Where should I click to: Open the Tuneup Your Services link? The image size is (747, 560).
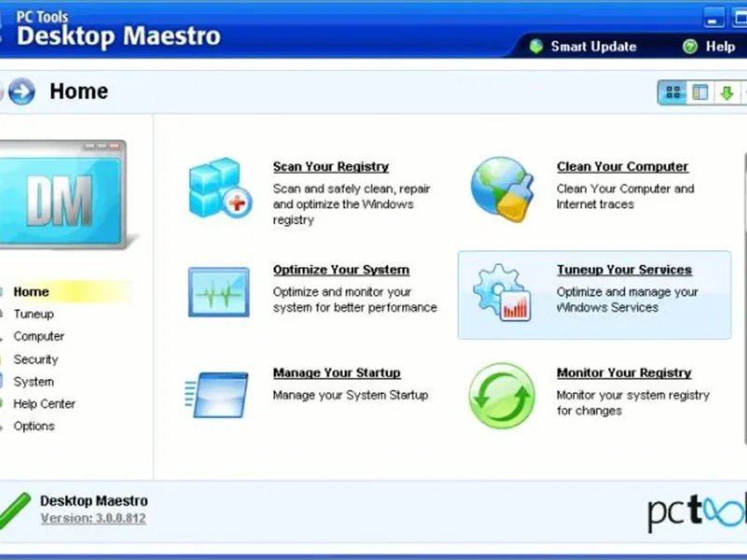click(x=624, y=270)
